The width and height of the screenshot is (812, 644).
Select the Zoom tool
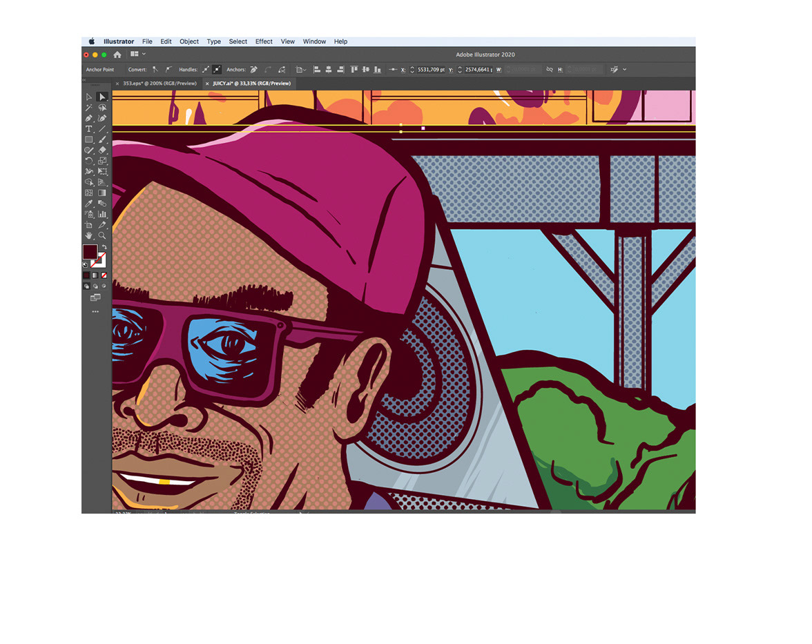tap(102, 235)
